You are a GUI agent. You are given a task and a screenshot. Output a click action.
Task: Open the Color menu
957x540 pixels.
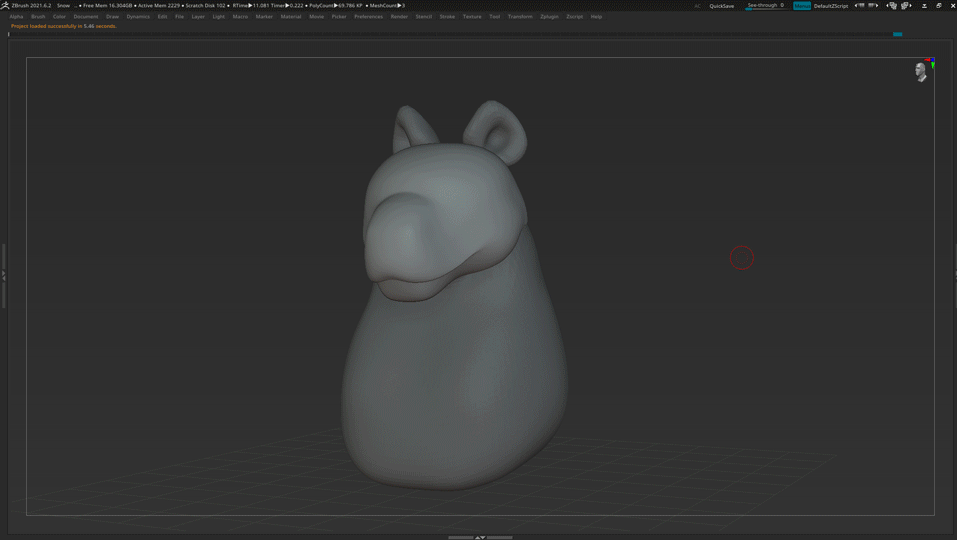pyautogui.click(x=59, y=16)
